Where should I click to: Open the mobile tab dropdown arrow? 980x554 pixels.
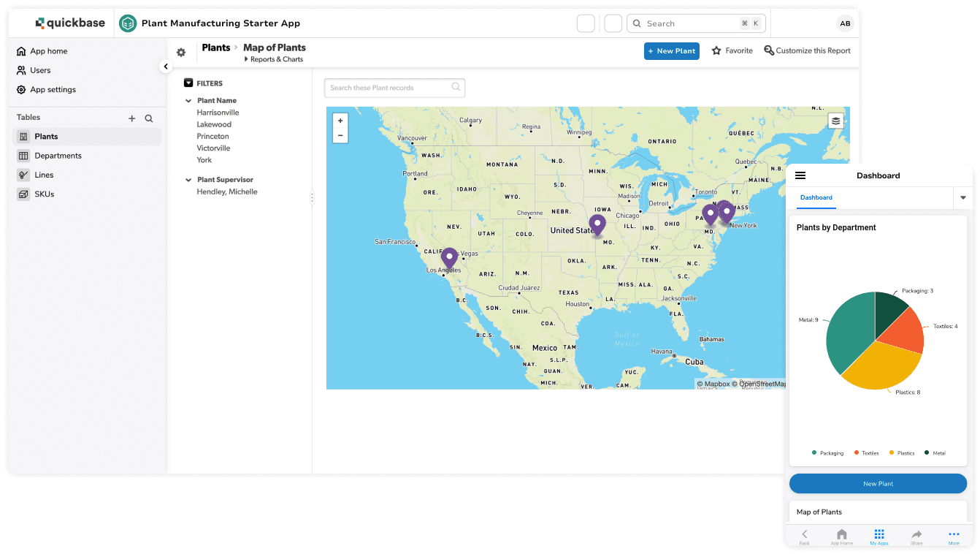[x=963, y=197]
